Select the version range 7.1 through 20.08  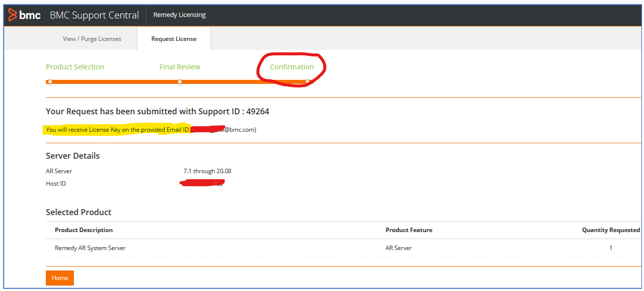(208, 171)
